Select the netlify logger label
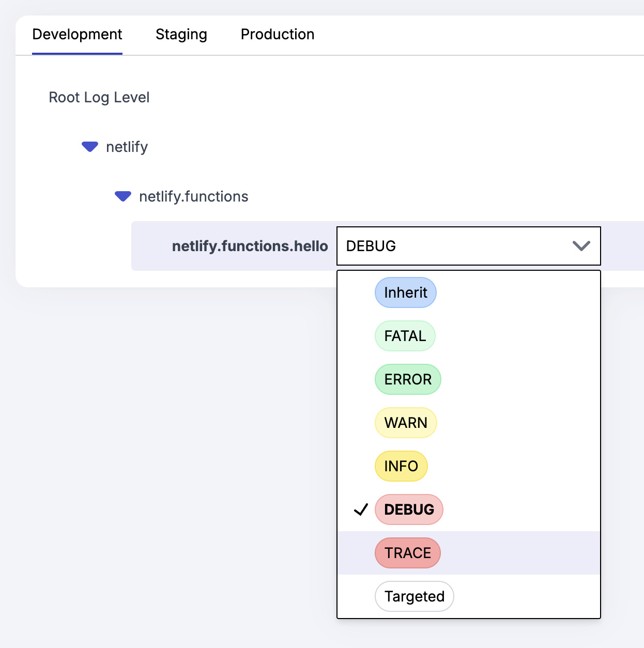This screenshot has height=648, width=644. [127, 147]
